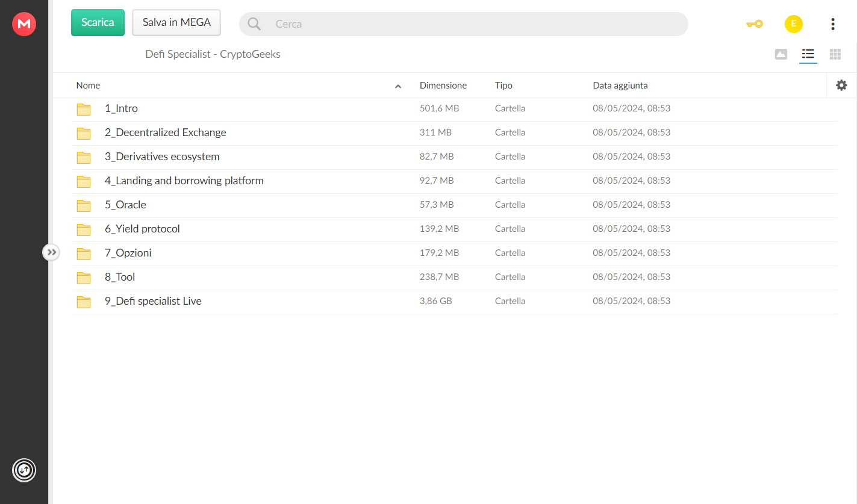Expand the left sidebar with arrows
857x504 pixels.
click(51, 252)
